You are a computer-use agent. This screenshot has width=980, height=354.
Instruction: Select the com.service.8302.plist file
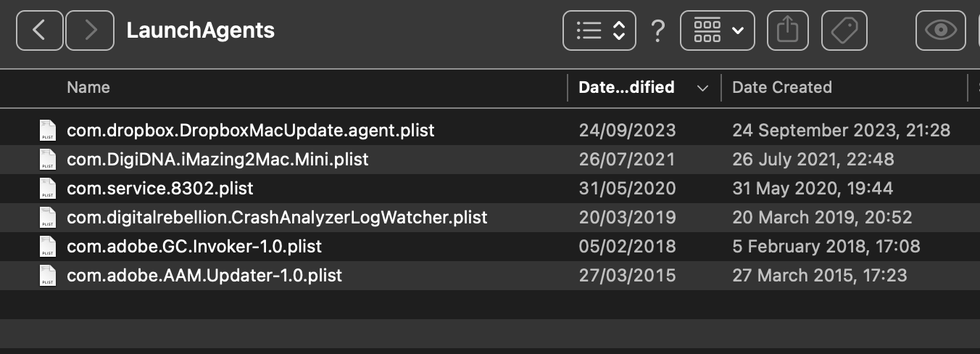[160, 189]
